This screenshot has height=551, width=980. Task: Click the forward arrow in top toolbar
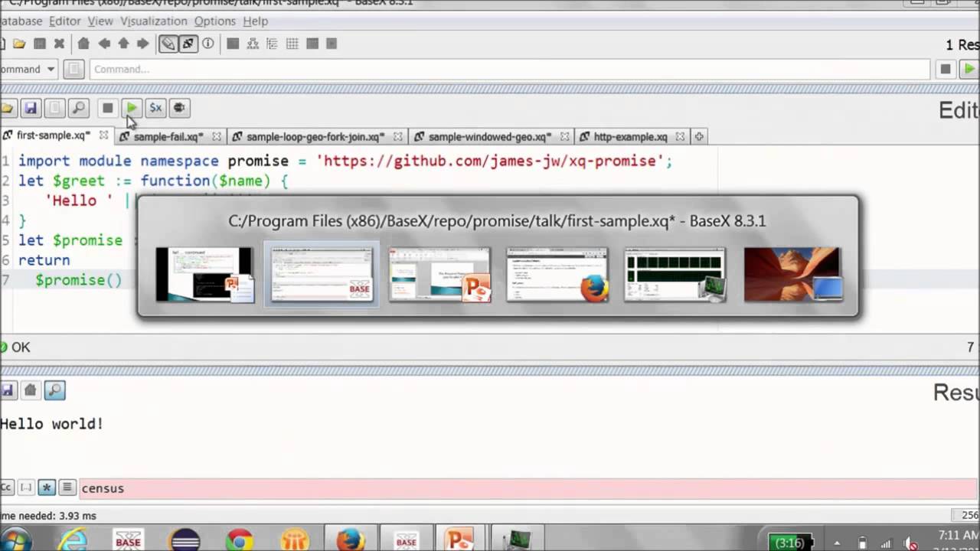click(x=142, y=44)
